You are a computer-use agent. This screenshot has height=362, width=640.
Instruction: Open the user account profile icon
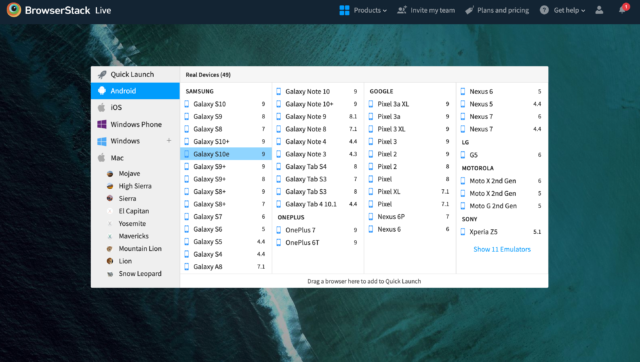(599, 10)
